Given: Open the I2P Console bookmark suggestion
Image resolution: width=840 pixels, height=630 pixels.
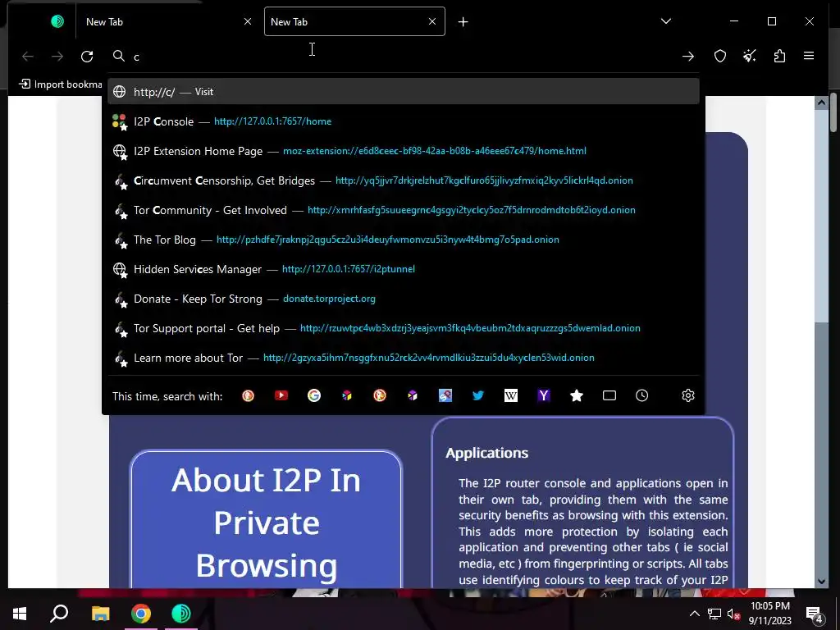Looking at the screenshot, I should [404, 121].
